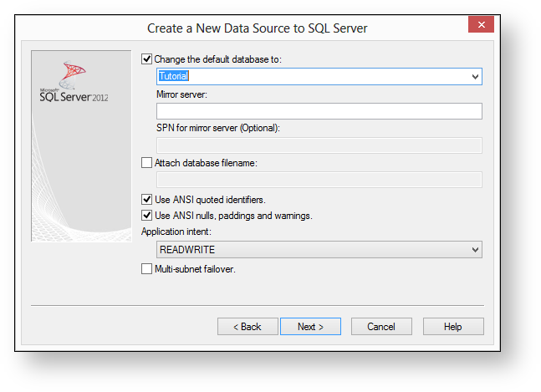This screenshot has width=541, height=392.
Task: Uncheck 'Use ANSI quoted identifiers' option
Action: [x=147, y=200]
